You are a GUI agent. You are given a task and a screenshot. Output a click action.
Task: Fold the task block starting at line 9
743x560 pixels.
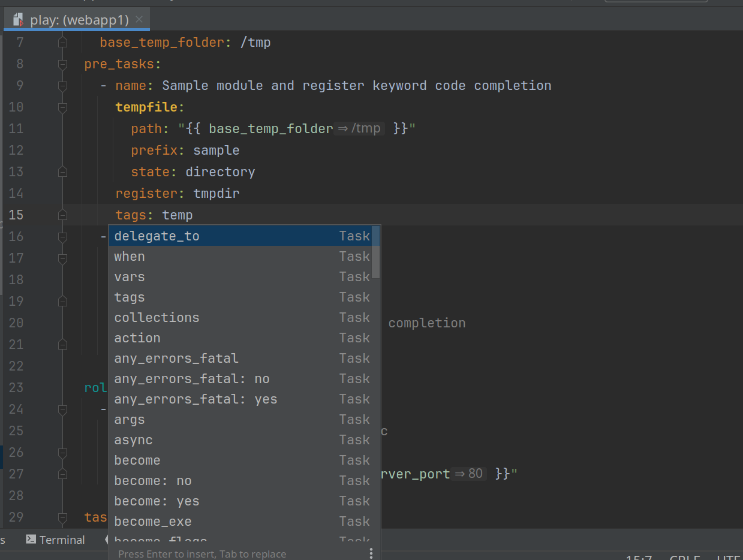click(x=62, y=86)
